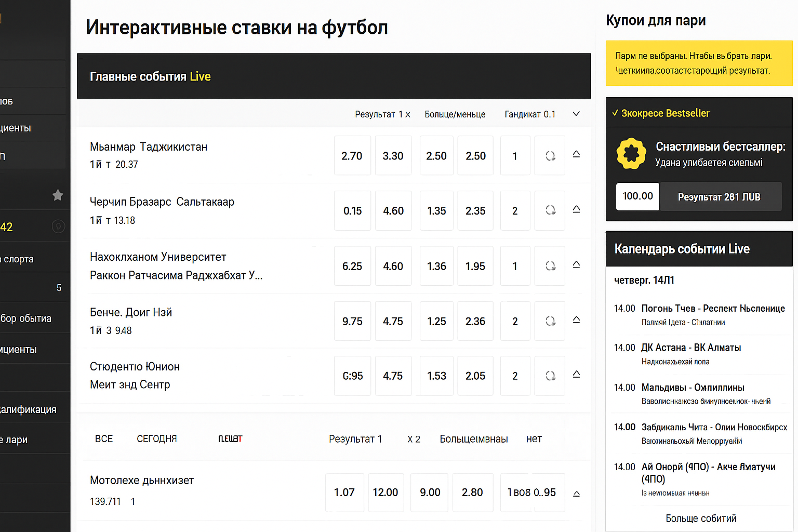This screenshot has height=532, width=798.
Task: Collapse the Мотолехе дьннхизет match row
Action: coord(576,494)
